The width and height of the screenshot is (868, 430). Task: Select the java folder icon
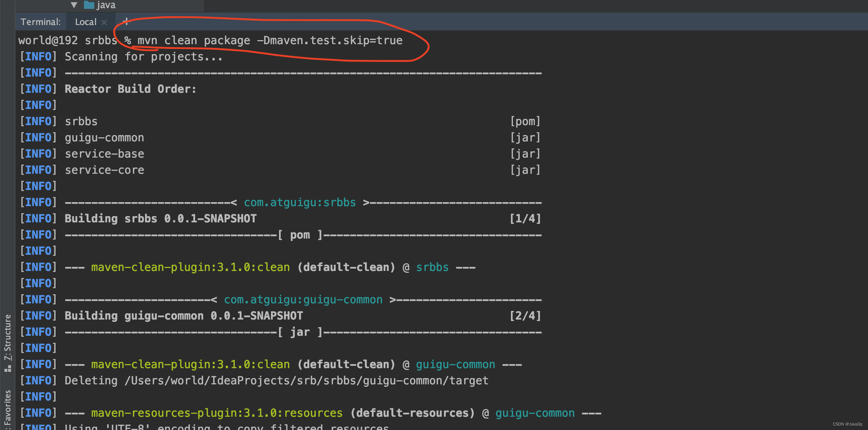pos(89,4)
